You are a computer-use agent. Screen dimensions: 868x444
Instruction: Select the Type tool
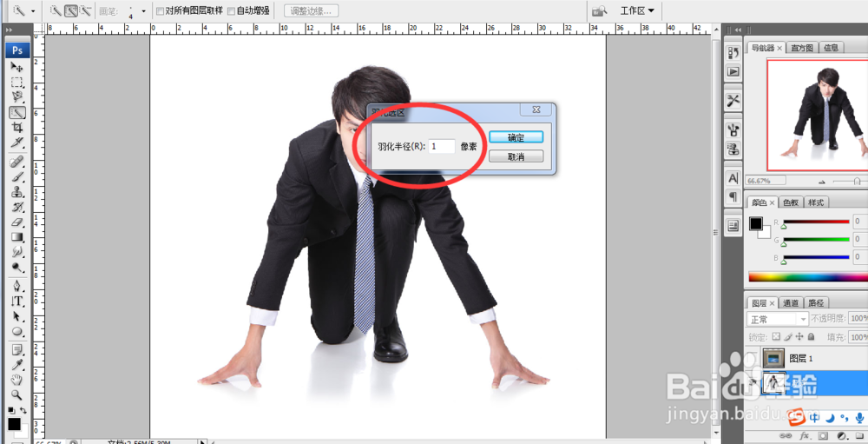[x=17, y=301]
